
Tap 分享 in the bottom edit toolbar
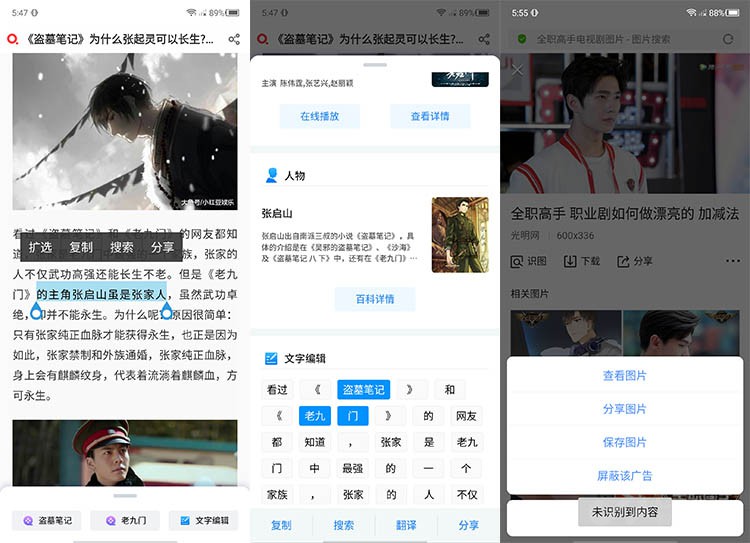pyautogui.click(x=469, y=525)
